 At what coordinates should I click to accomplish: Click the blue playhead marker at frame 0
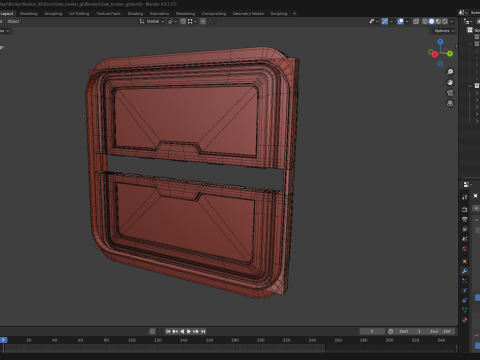click(3, 340)
